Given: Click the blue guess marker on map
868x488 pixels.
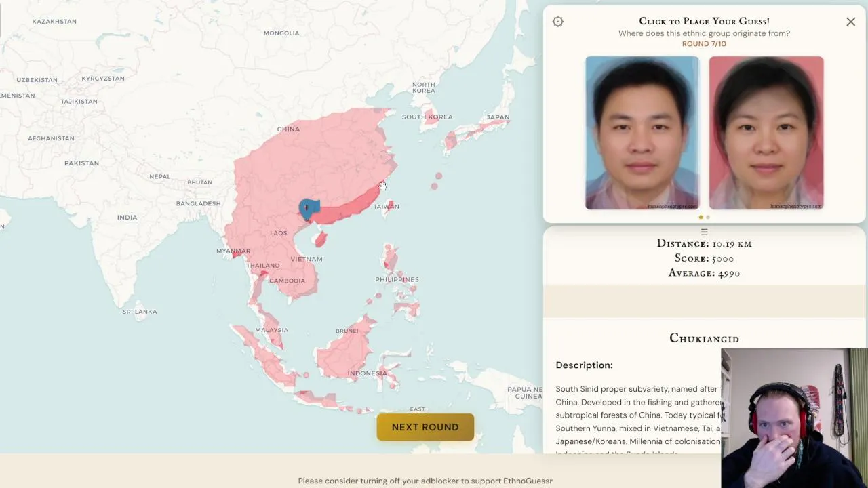Looking at the screenshot, I should point(309,208).
